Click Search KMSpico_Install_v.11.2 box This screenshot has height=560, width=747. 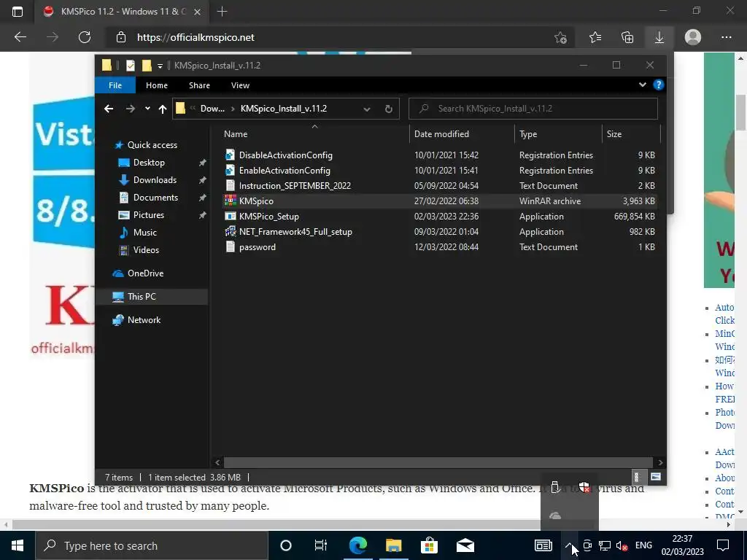pyautogui.click(x=533, y=109)
